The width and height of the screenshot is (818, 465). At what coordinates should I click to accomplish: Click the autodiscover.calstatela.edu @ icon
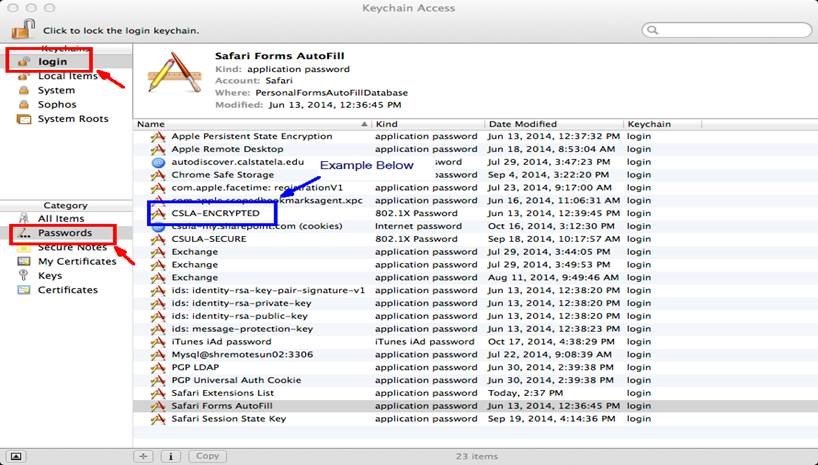click(158, 162)
